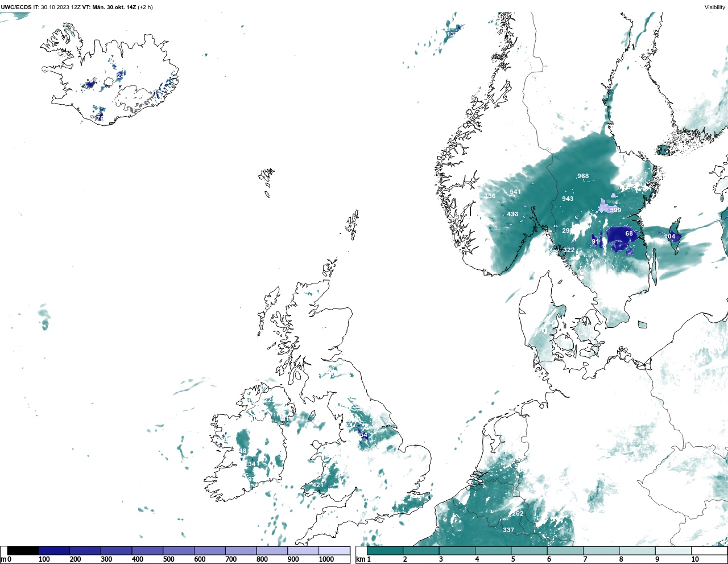The height and width of the screenshot is (564, 728).
Task: Click the '421' visibility value over Wales
Action: coord(318,485)
